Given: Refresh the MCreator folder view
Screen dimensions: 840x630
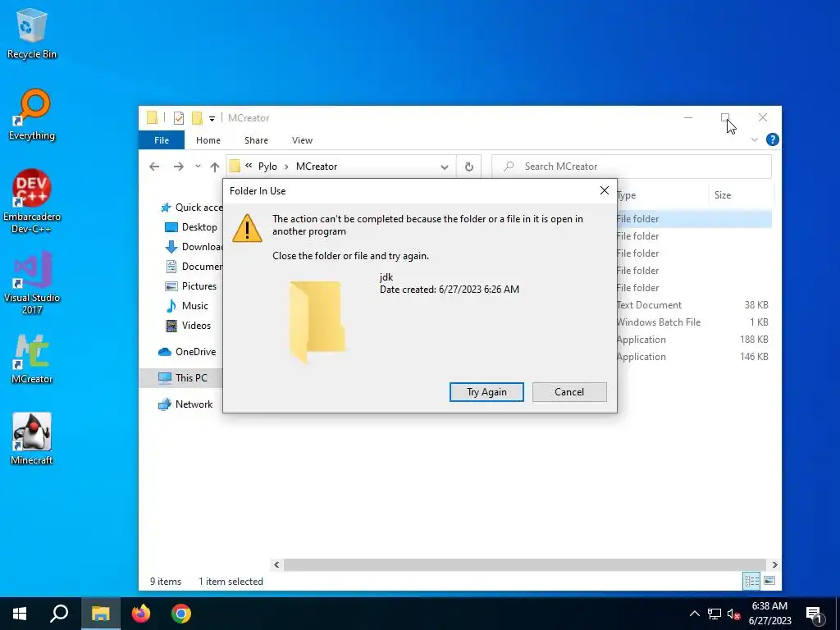Looking at the screenshot, I should point(468,167).
